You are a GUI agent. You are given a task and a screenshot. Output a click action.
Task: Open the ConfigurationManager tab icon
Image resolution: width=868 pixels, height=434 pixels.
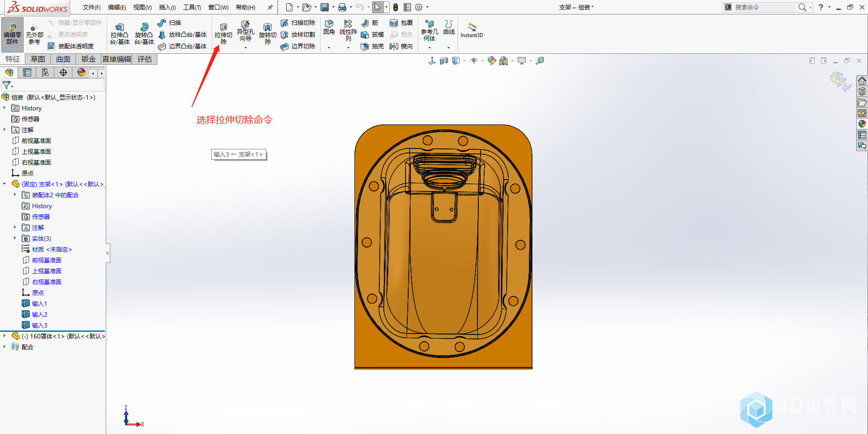(45, 72)
